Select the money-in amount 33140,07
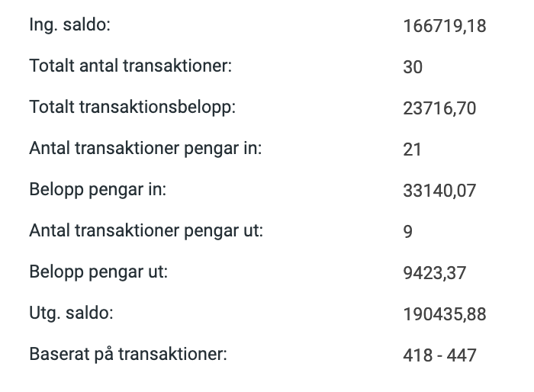The image size is (534, 392). click(439, 191)
